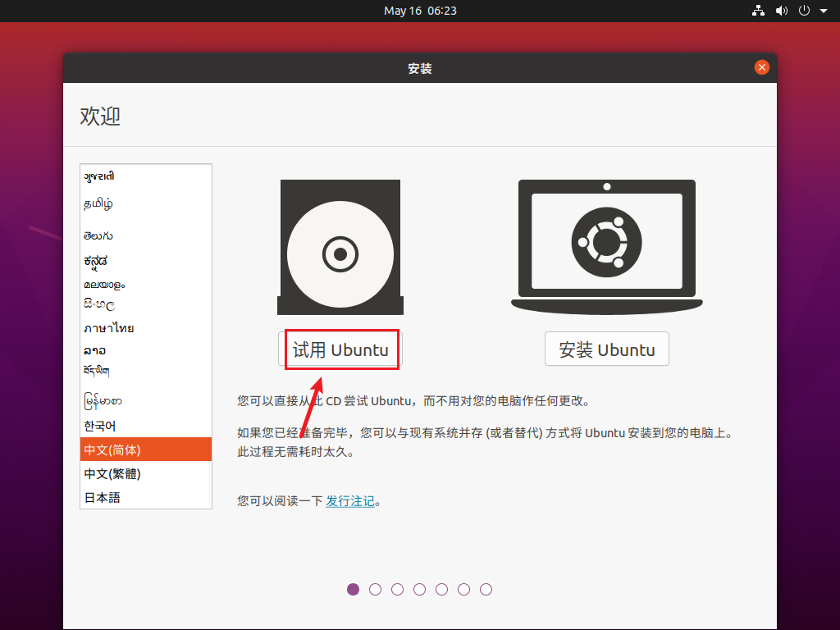The height and width of the screenshot is (630, 840).
Task: Click the CD disc illustration
Action: [x=340, y=247]
